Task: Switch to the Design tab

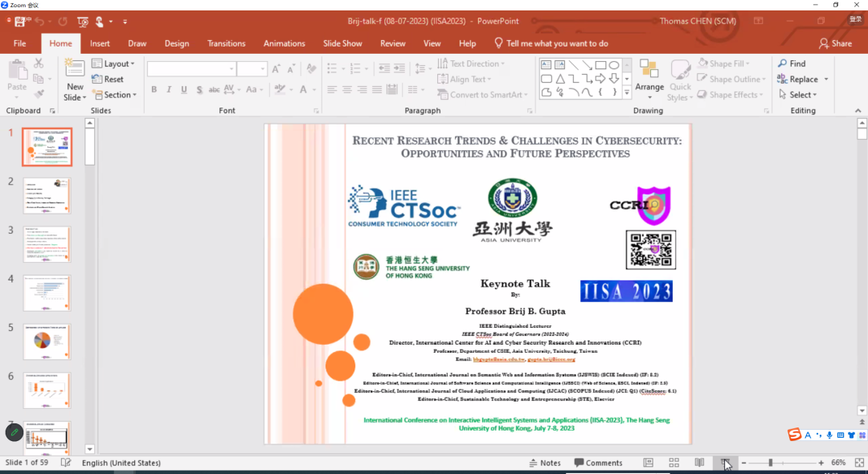Action: (x=177, y=43)
